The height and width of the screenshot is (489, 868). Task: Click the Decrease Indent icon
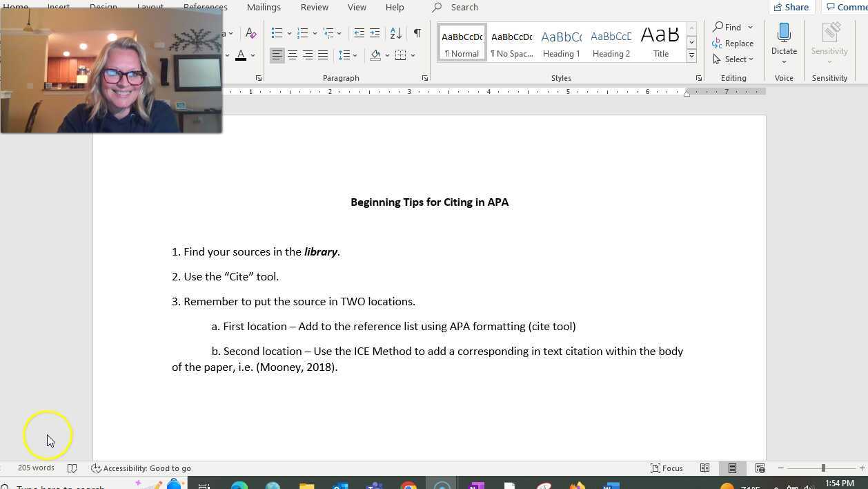point(359,32)
